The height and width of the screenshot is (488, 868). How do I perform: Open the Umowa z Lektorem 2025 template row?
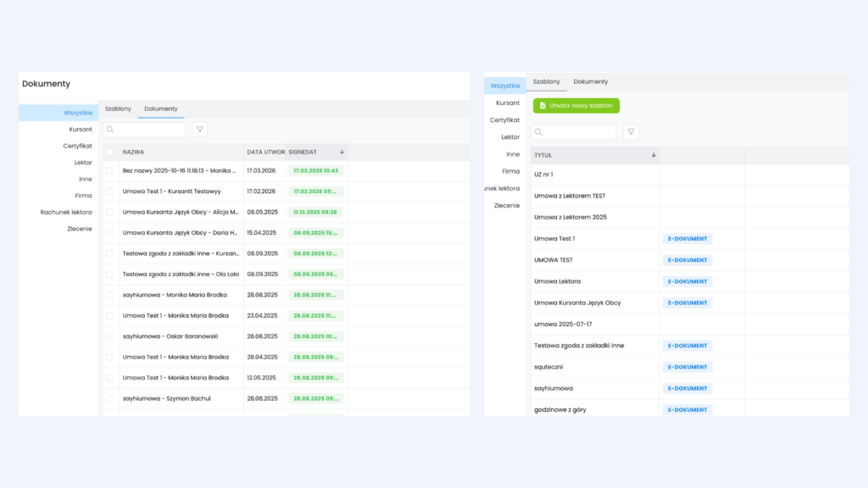click(570, 218)
